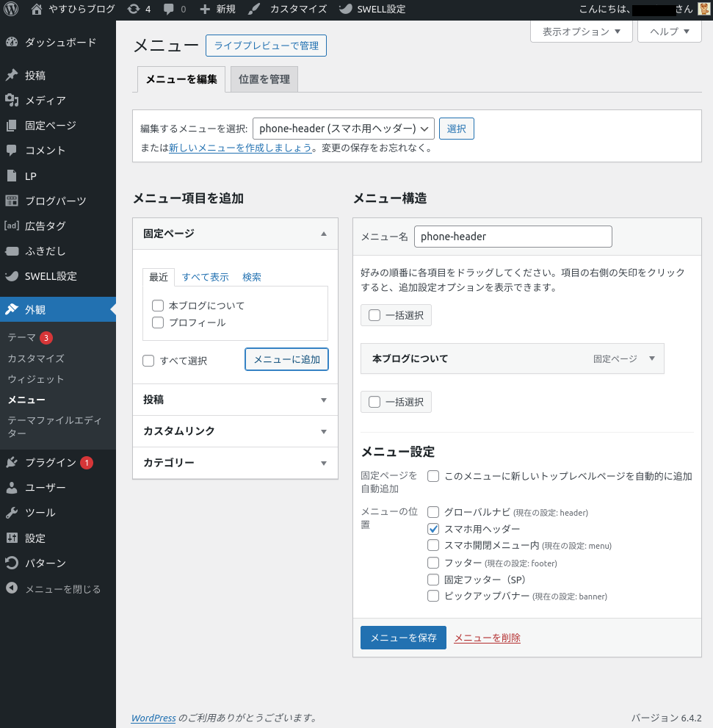The image size is (713, 728).
Task: Click the WordPress logo icon
Action: tap(11, 9)
